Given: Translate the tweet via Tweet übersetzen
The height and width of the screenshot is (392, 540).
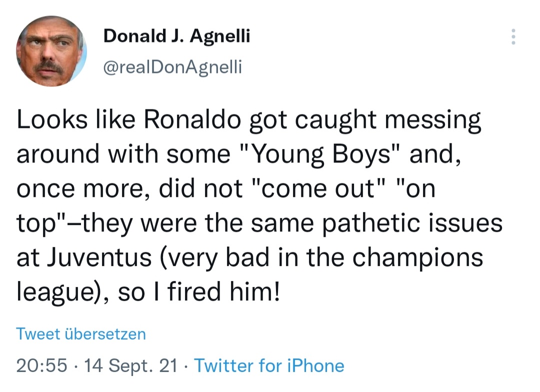Looking at the screenshot, I should pos(81,334).
